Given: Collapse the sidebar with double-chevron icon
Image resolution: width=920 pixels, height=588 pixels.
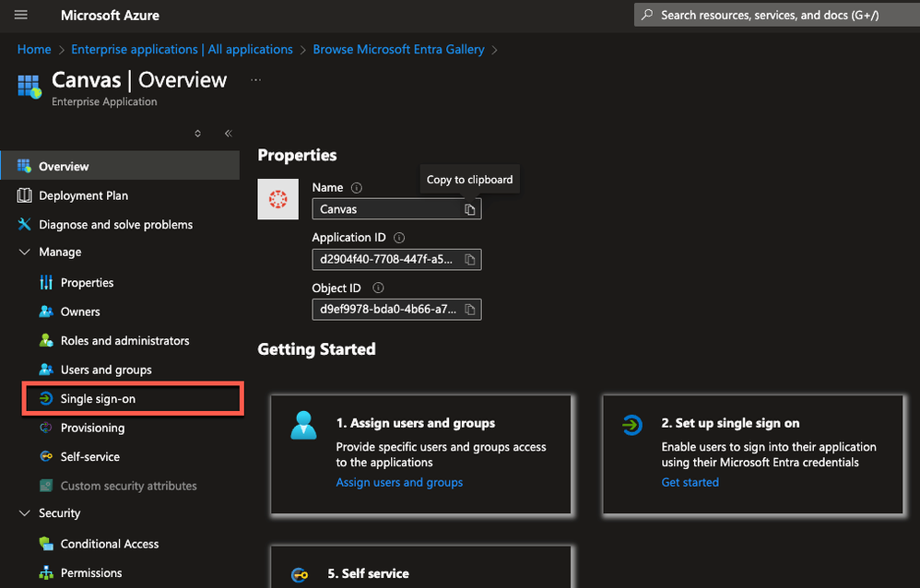Looking at the screenshot, I should pyautogui.click(x=228, y=134).
